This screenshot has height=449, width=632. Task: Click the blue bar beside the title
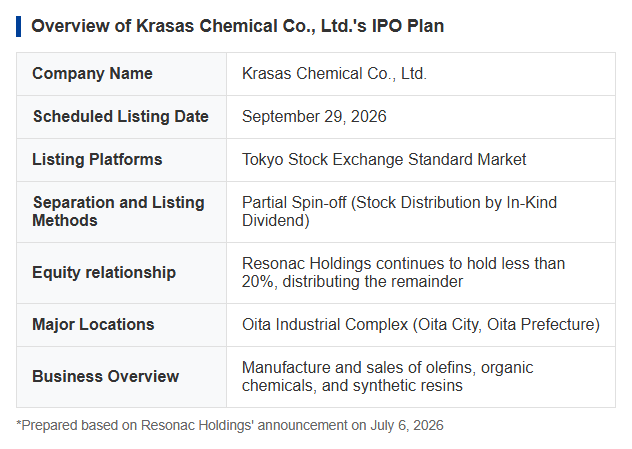coord(19,27)
